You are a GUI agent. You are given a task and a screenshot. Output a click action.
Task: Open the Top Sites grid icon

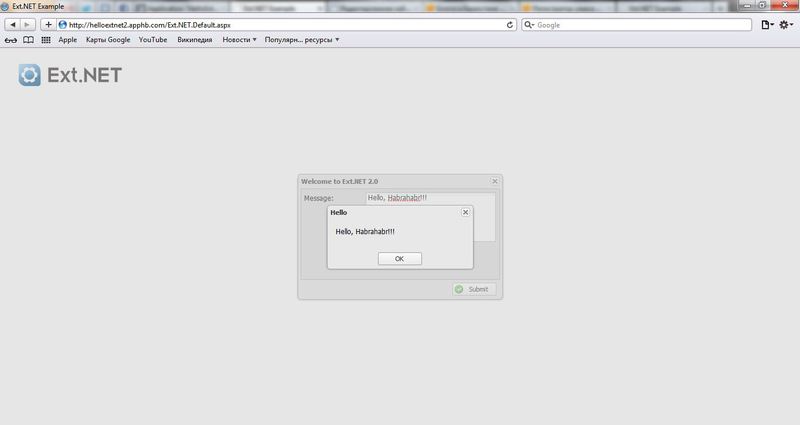(x=46, y=40)
